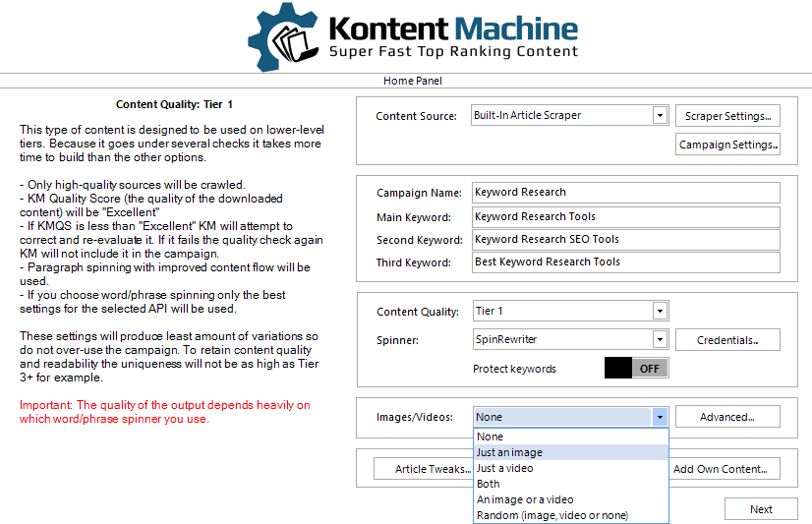Click the Next button
The image size is (812, 524).
click(x=761, y=509)
